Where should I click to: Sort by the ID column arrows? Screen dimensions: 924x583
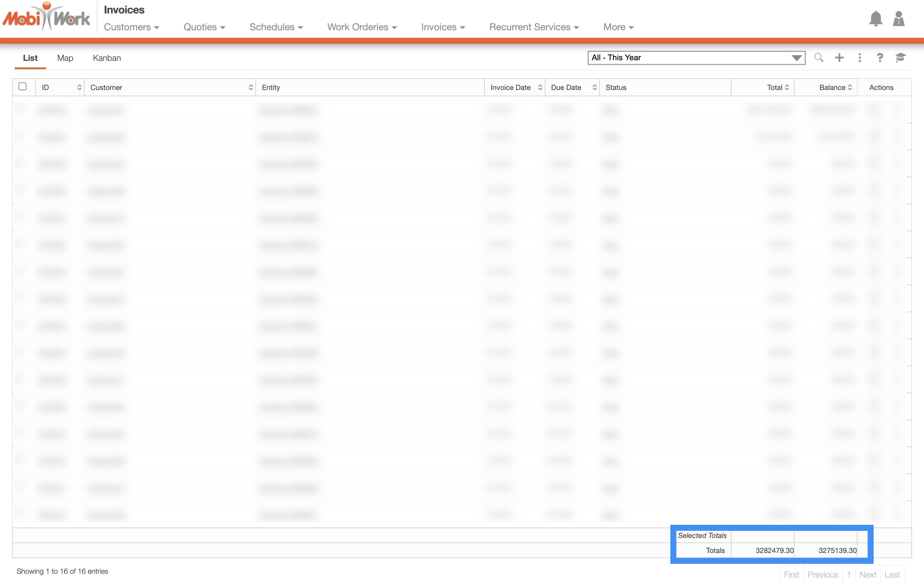79,88
